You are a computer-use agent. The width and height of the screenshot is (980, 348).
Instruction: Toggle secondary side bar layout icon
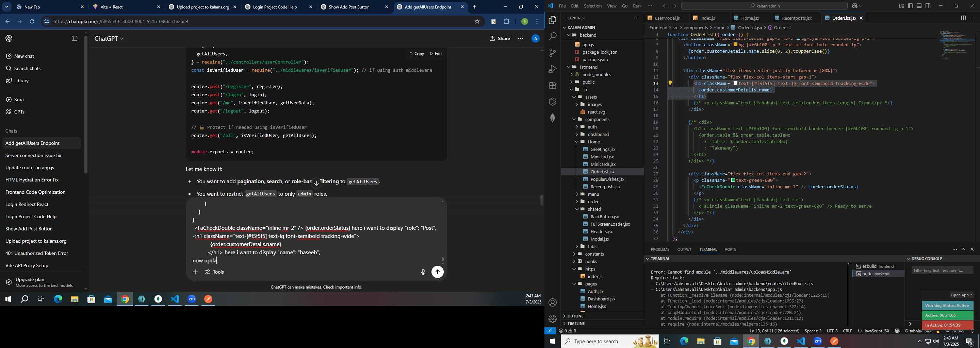point(928,6)
